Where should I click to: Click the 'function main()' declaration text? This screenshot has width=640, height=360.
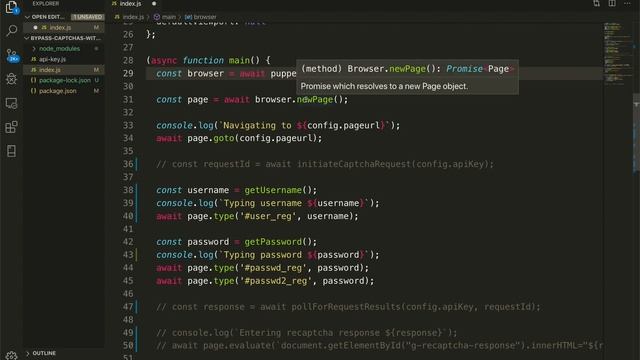(x=221, y=60)
